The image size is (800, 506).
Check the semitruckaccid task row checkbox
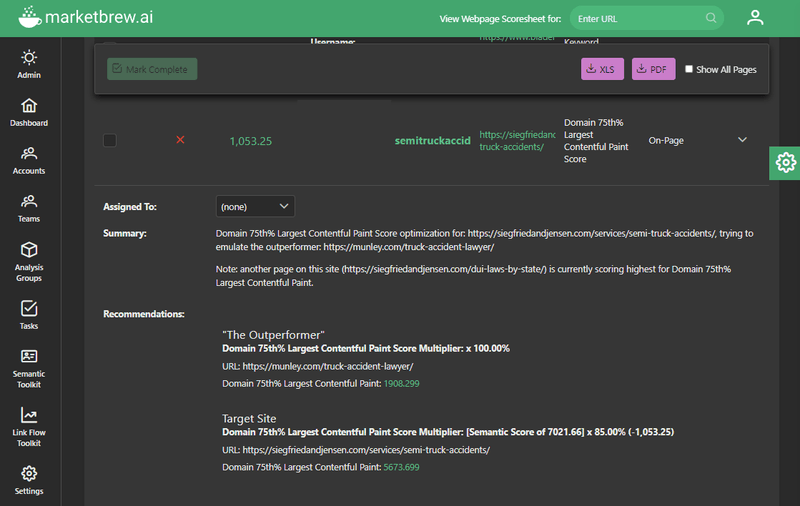point(110,141)
